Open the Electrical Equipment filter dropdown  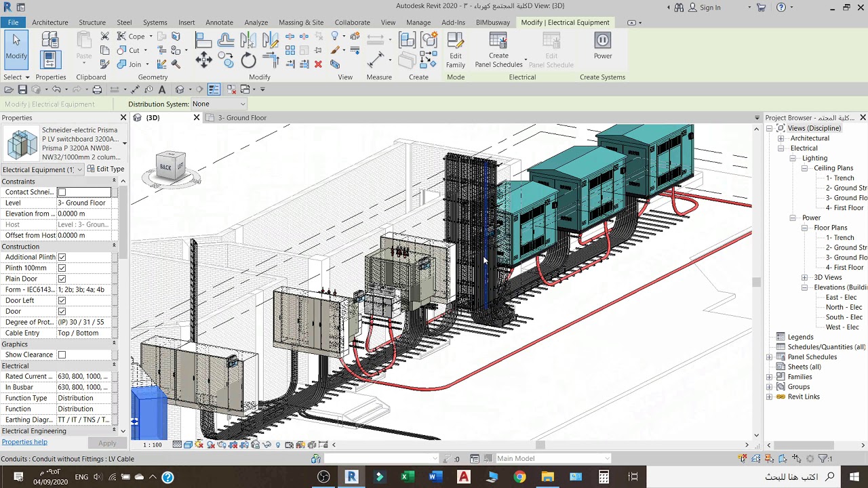tap(42, 169)
